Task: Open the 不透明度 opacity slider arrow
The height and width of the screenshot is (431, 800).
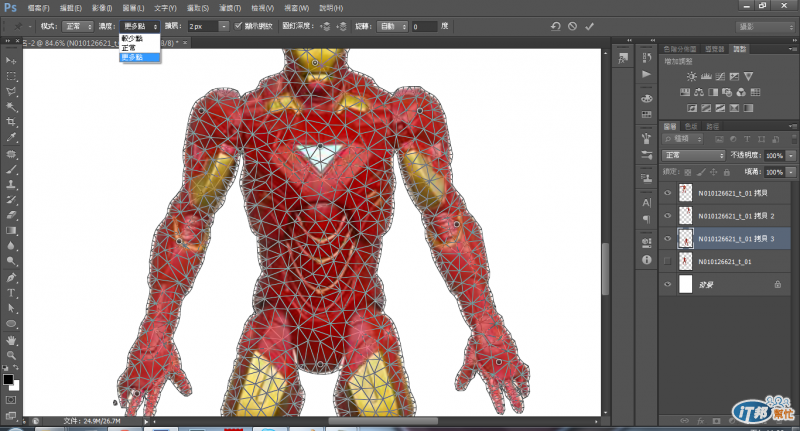Action: (791, 155)
